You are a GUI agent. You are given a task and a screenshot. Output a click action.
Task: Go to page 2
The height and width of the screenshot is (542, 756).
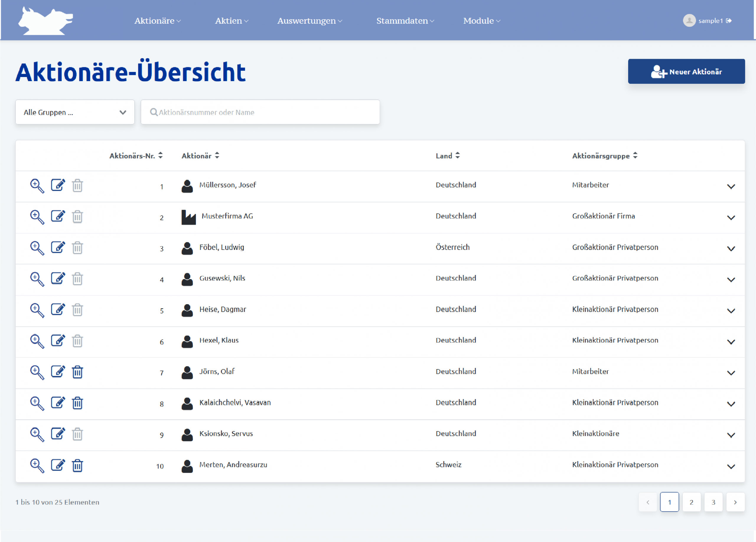[691, 502]
